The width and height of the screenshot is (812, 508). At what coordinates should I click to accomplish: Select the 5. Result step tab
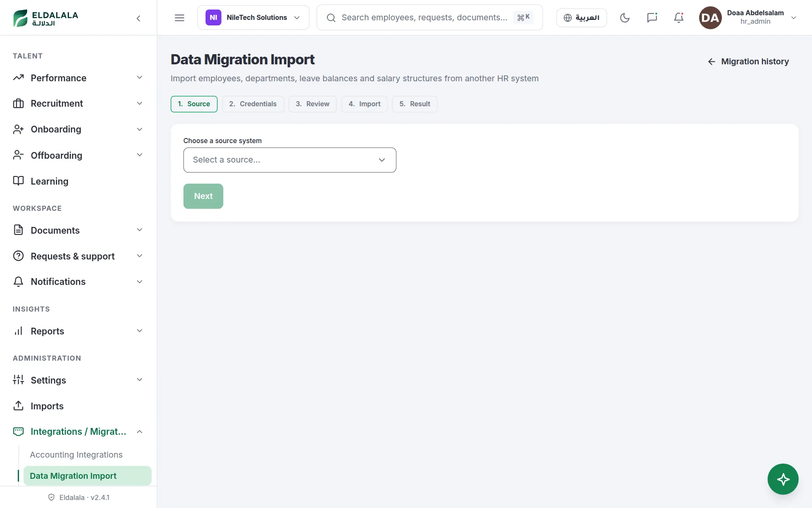(x=415, y=104)
